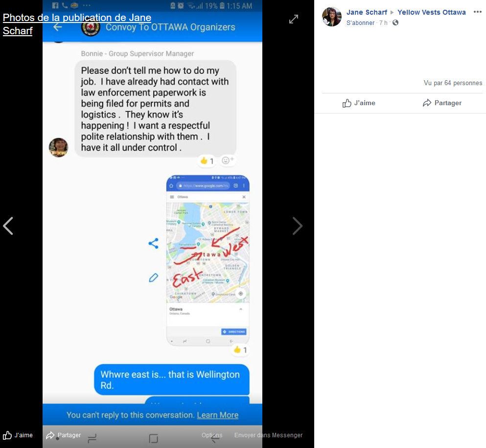Image resolution: width=486 pixels, height=448 pixels.
Task: Click the Ottawa map screenshot in the photo
Action: pyautogui.click(x=208, y=260)
